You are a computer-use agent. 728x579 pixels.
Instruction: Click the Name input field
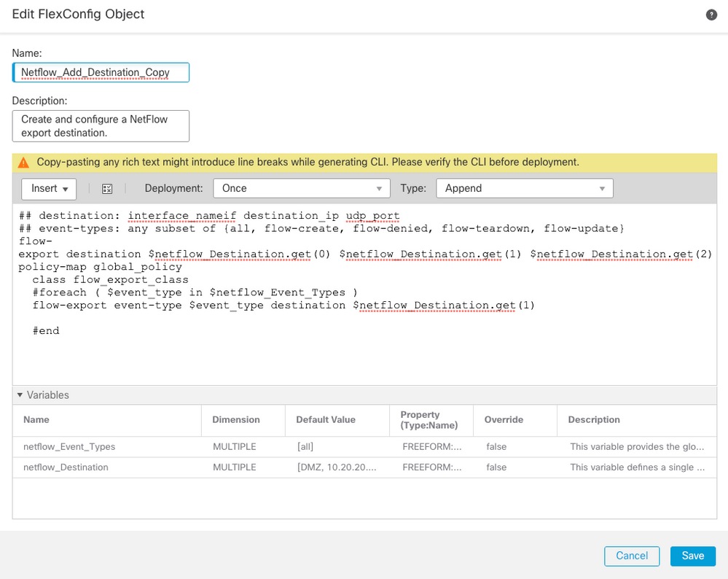click(x=101, y=72)
